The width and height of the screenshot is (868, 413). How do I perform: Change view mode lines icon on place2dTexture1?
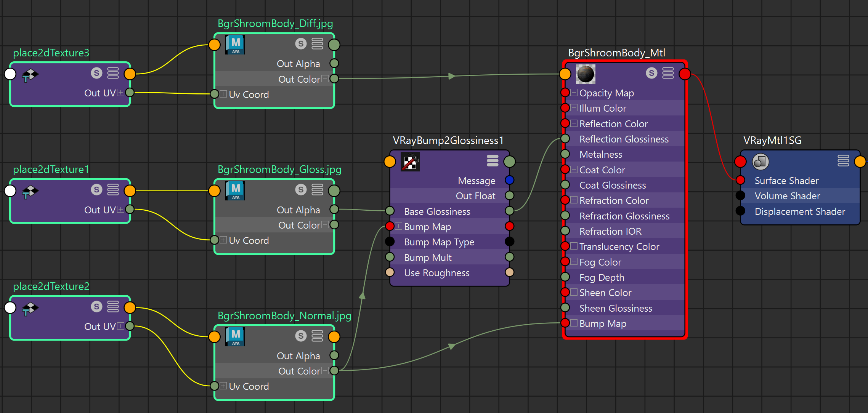click(x=113, y=190)
